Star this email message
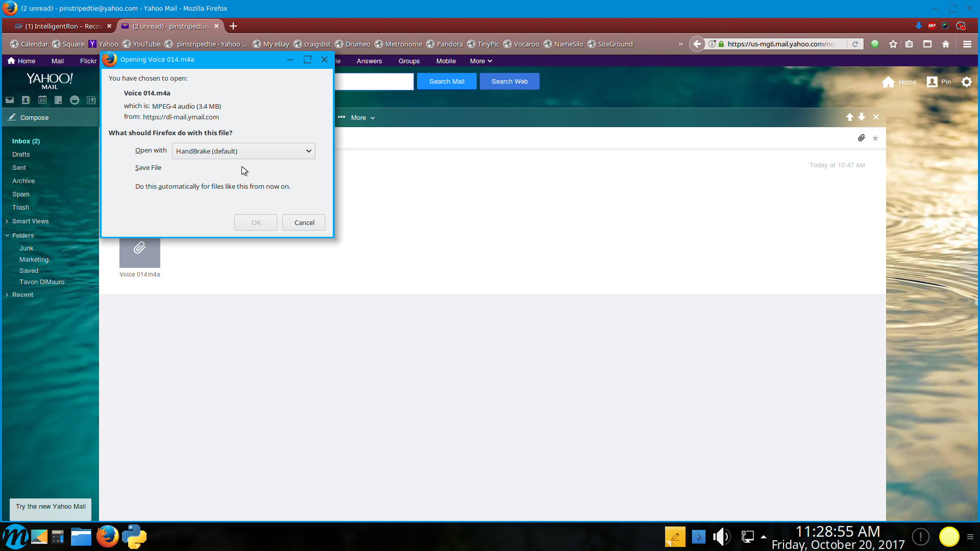The width and height of the screenshot is (980, 551). (x=875, y=138)
